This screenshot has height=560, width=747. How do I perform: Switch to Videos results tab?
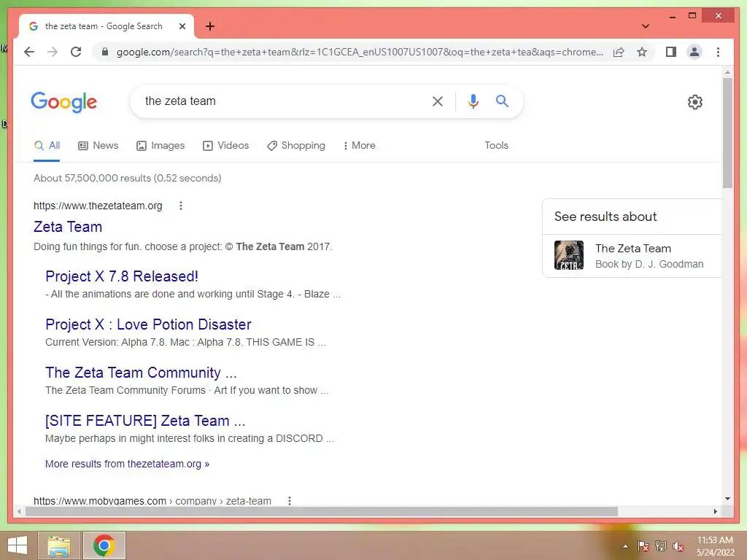(226, 146)
